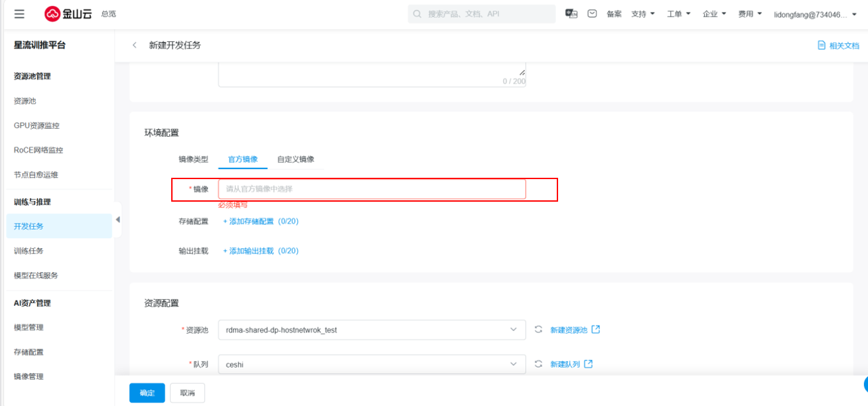868x406 pixels.
Task: Click the 镜像 selection input field
Action: coord(372,189)
